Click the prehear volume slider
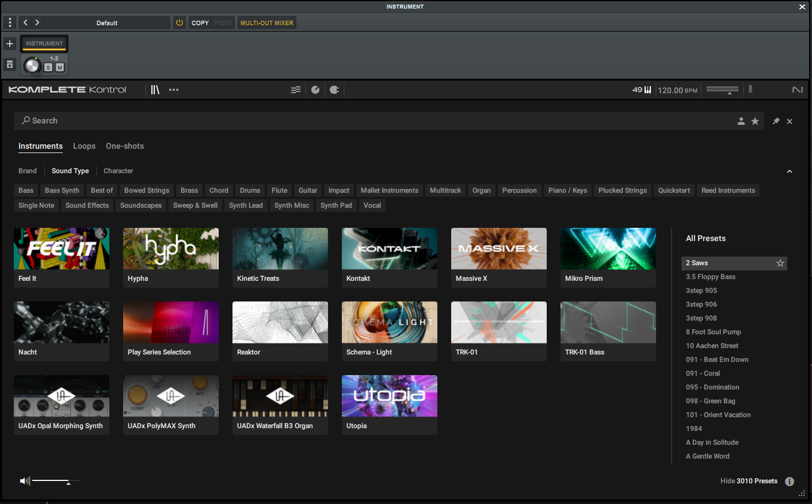Screen dimensions: 812x504 click(56, 480)
